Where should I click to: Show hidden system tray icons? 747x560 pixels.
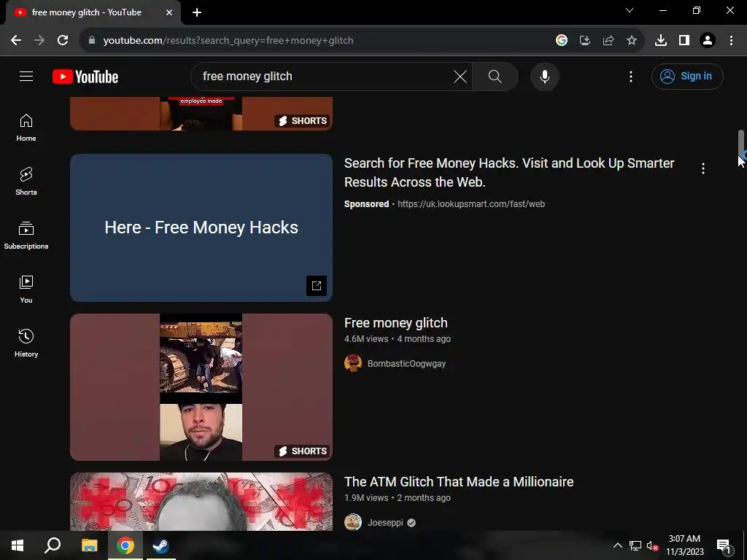coord(617,545)
